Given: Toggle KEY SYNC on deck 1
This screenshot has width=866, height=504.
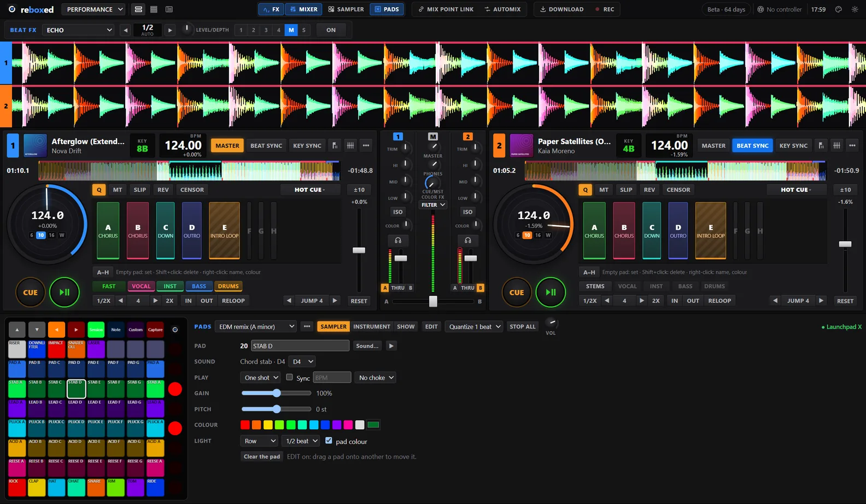Looking at the screenshot, I should 307,145.
